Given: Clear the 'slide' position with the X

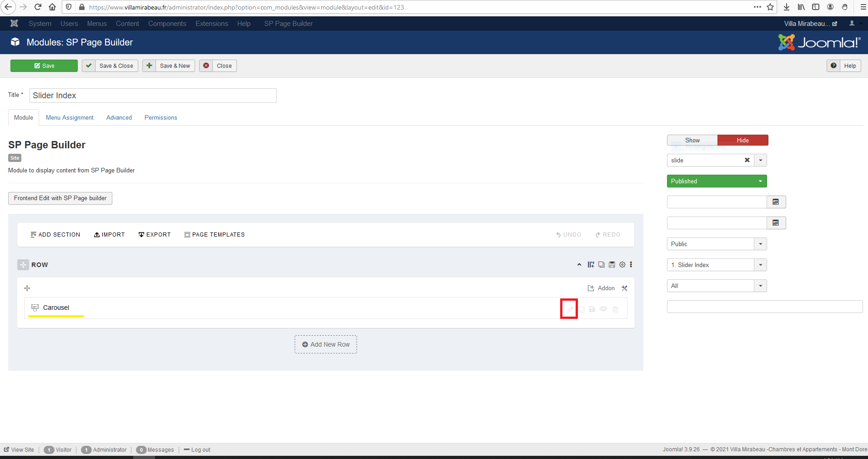Looking at the screenshot, I should (x=747, y=160).
